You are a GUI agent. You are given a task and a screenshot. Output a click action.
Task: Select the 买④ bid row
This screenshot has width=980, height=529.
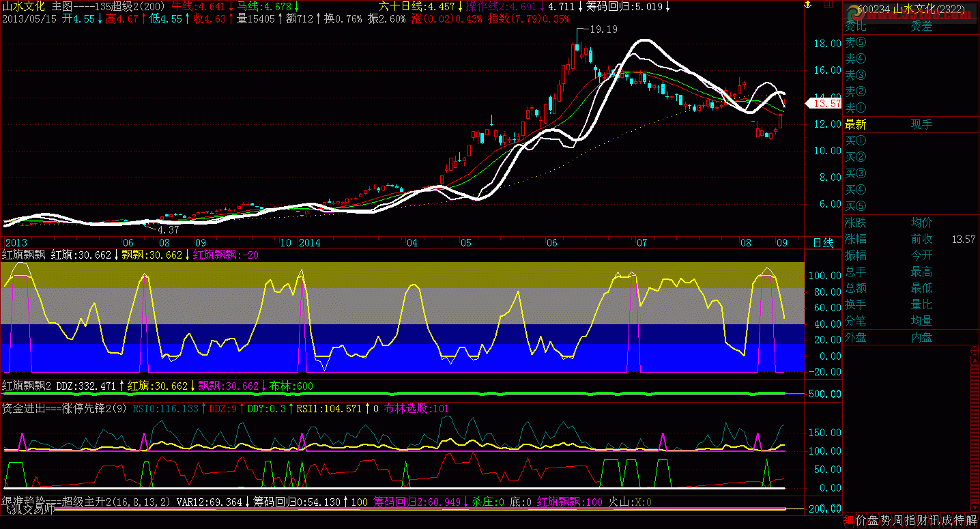coord(911,190)
